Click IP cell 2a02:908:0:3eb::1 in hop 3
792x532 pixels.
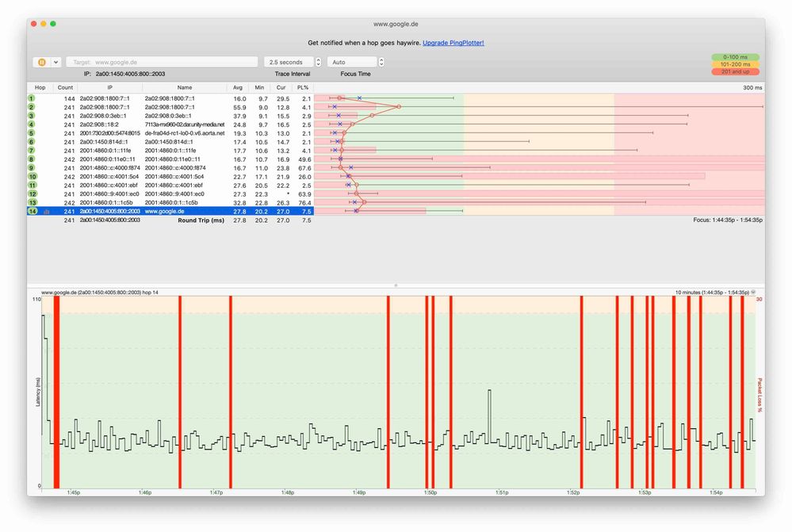pos(102,116)
